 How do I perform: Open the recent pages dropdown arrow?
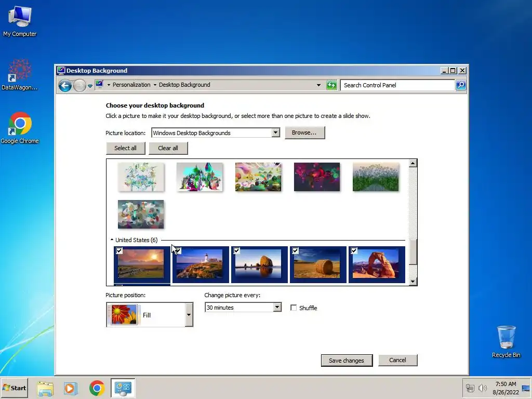90,86
